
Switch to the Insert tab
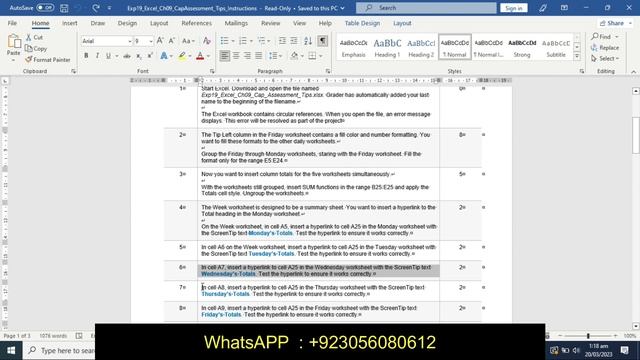click(x=69, y=23)
